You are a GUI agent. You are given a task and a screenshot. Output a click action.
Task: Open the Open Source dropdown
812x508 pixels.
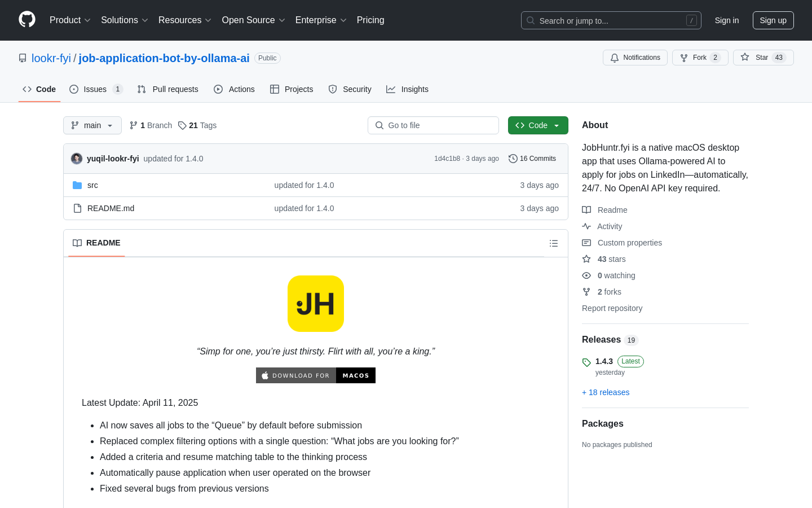coord(253,20)
